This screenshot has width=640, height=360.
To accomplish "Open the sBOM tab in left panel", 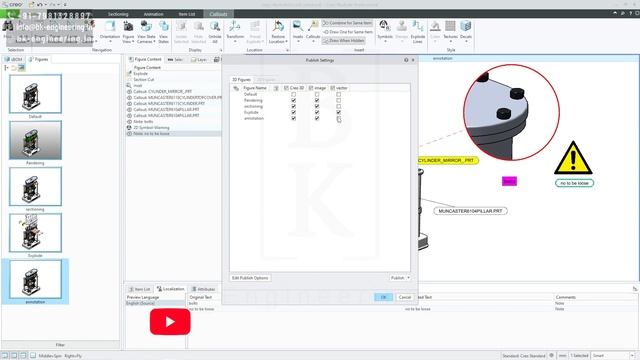I will coord(14,60).
